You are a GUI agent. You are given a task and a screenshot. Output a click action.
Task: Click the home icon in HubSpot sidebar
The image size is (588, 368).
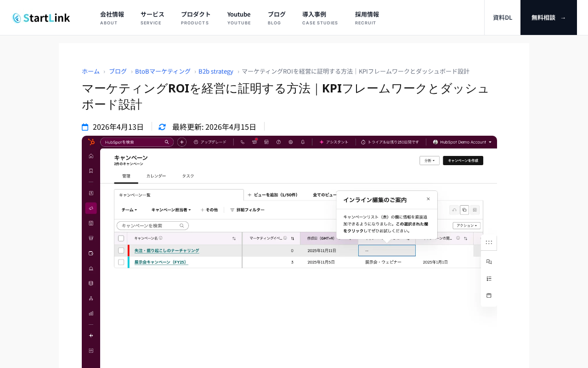[x=91, y=156]
